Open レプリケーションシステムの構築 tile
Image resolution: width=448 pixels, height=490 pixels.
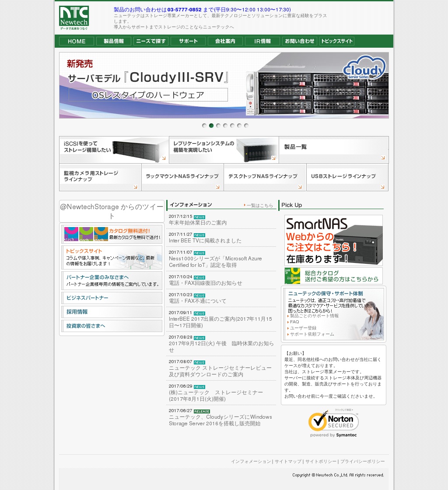point(224,150)
